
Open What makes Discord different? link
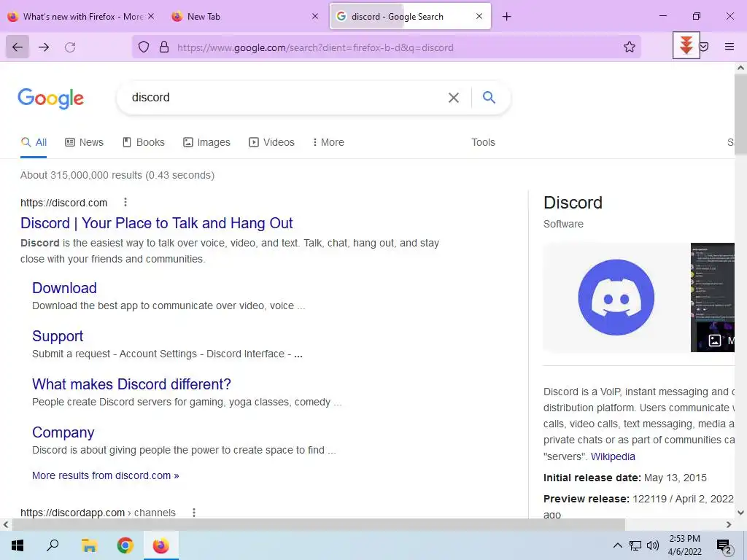point(131,384)
